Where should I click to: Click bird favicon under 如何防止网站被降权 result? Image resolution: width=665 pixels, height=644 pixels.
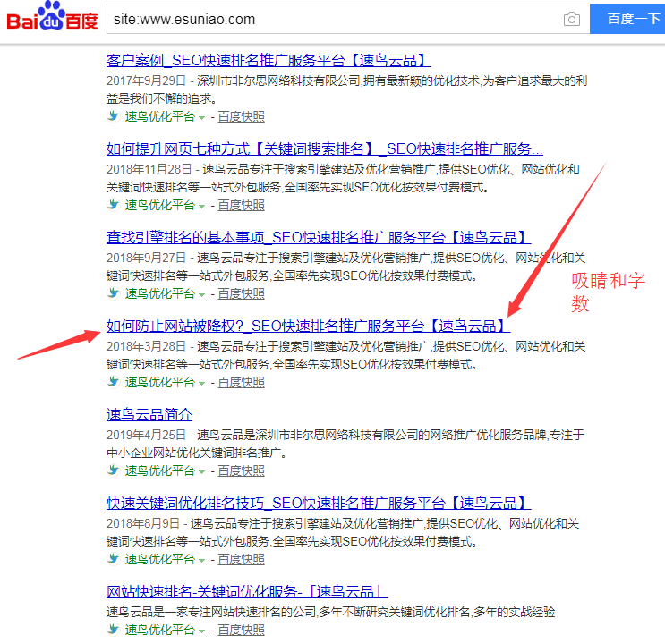pyautogui.click(x=114, y=382)
